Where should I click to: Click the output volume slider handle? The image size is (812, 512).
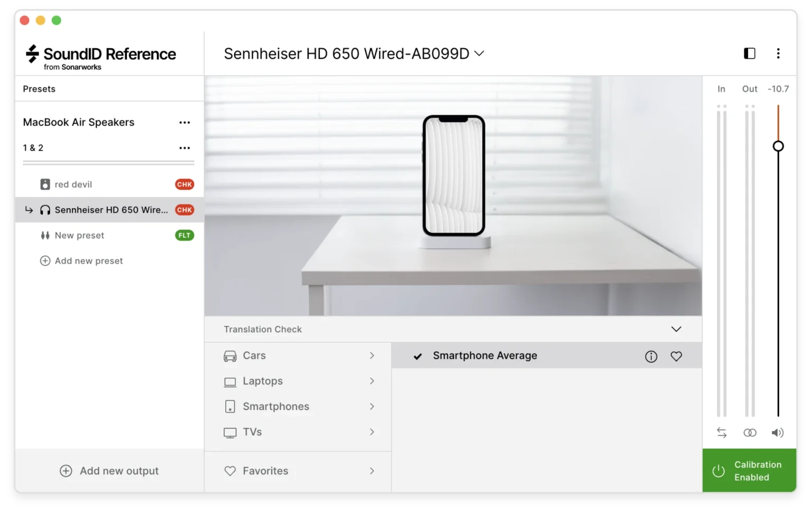tap(778, 146)
